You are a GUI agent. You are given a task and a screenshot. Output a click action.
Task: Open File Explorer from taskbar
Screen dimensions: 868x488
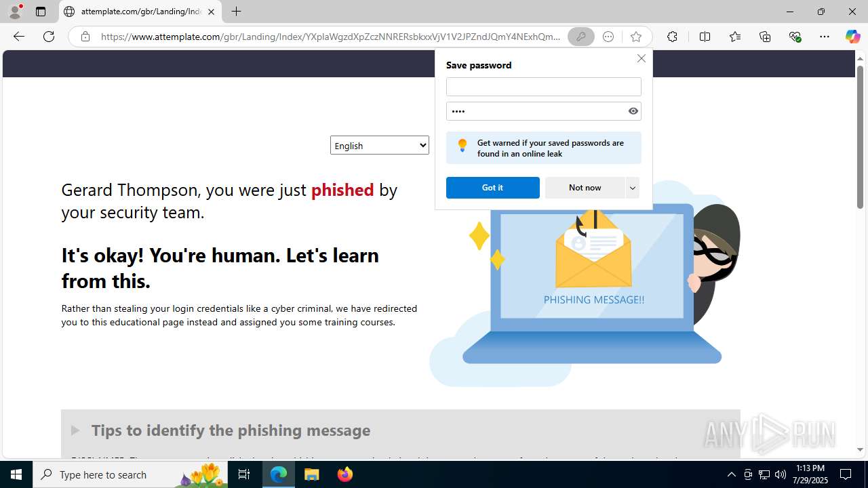[312, 474]
